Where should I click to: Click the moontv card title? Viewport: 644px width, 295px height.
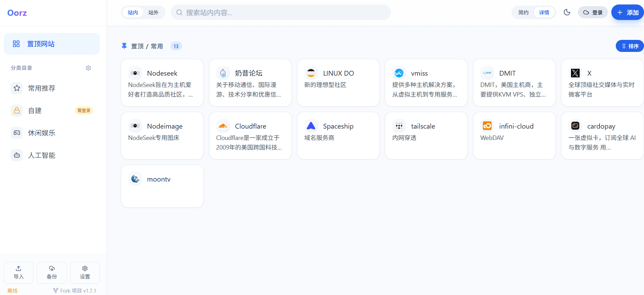pyautogui.click(x=159, y=179)
